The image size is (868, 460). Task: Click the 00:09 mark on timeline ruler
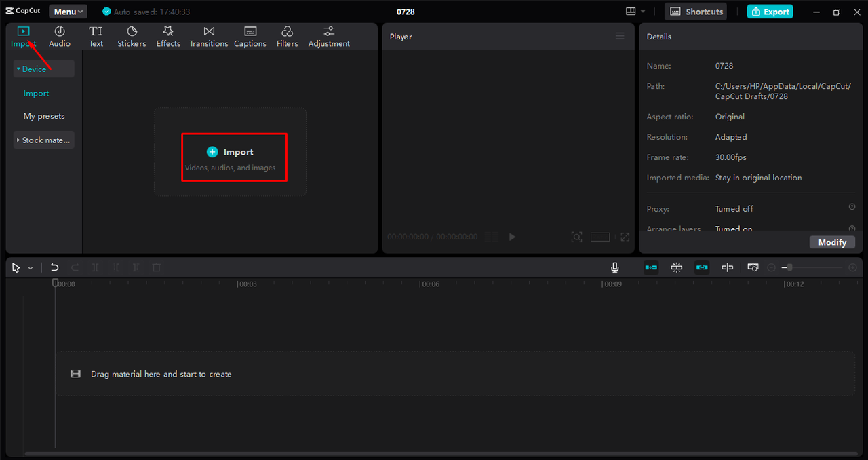(x=612, y=284)
